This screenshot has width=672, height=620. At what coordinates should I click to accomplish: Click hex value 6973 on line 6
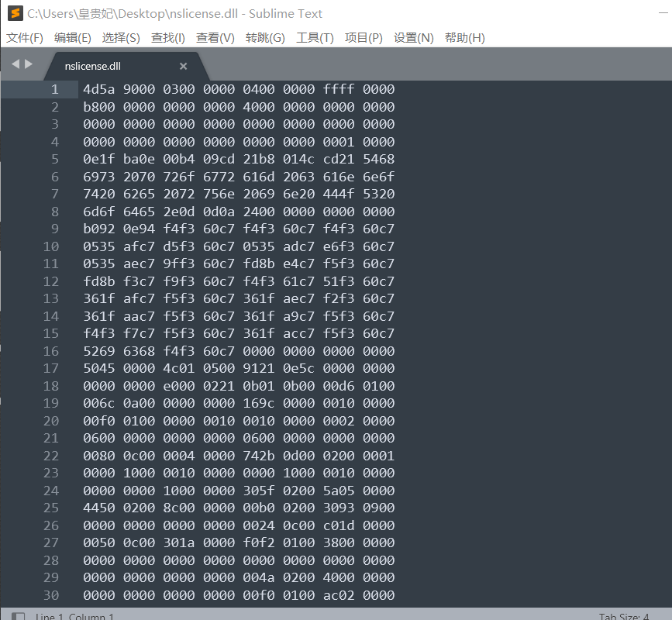click(x=99, y=177)
